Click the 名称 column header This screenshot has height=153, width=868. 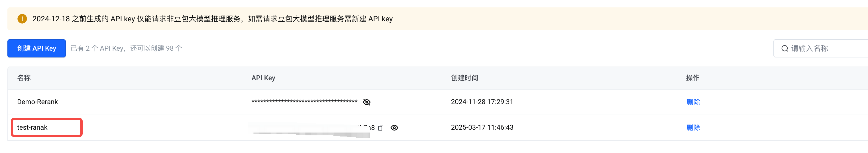click(24, 78)
